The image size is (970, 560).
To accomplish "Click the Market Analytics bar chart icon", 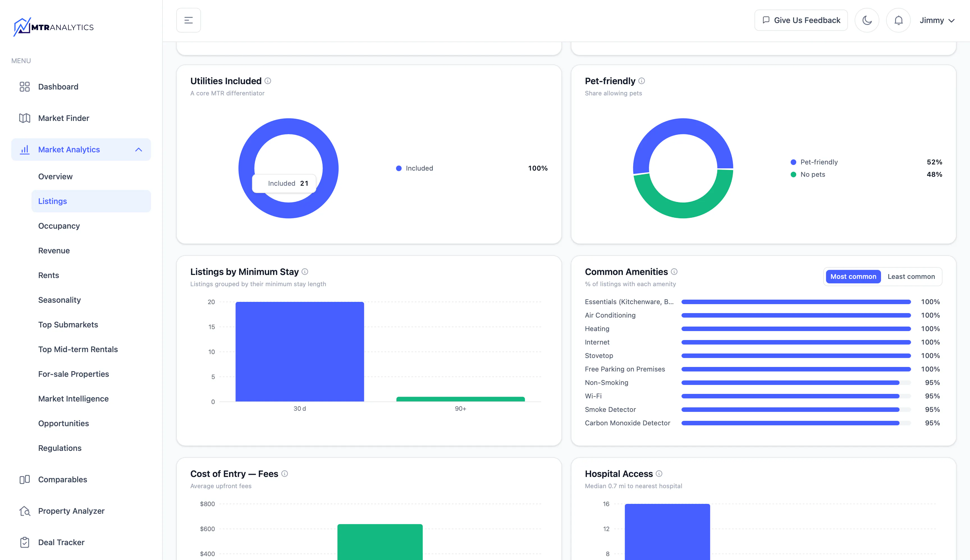I will point(25,150).
